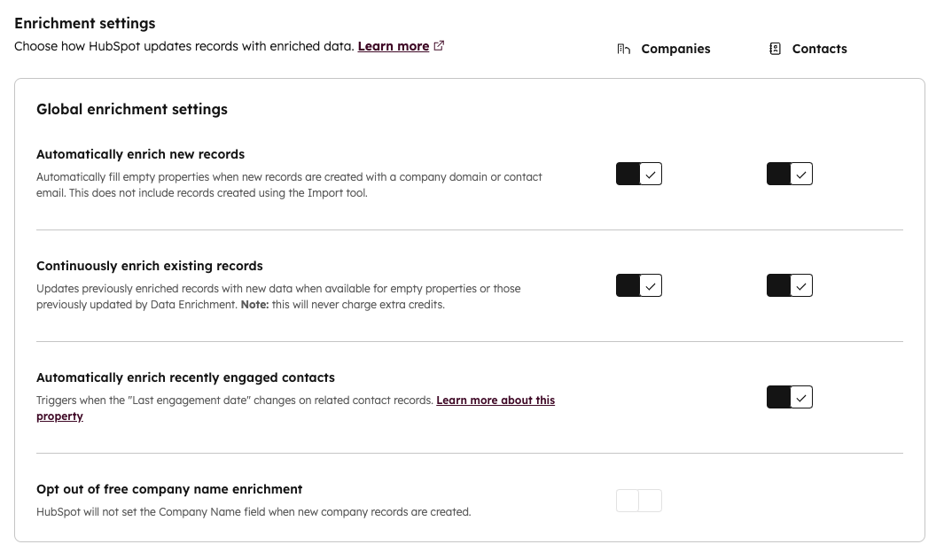Screen dimensions: 944x560
Task: Click the external link icon beside Learn more
Action: [439, 46]
